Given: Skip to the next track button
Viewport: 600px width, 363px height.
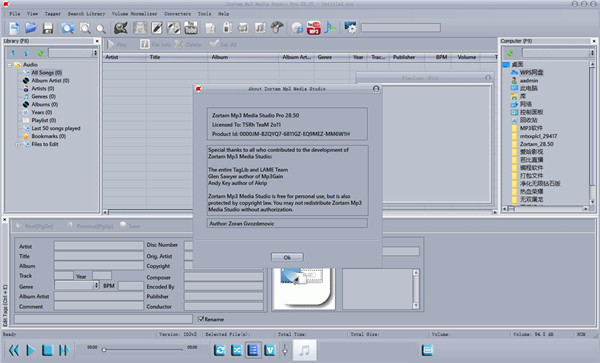Looking at the screenshot, I should 64,350.
